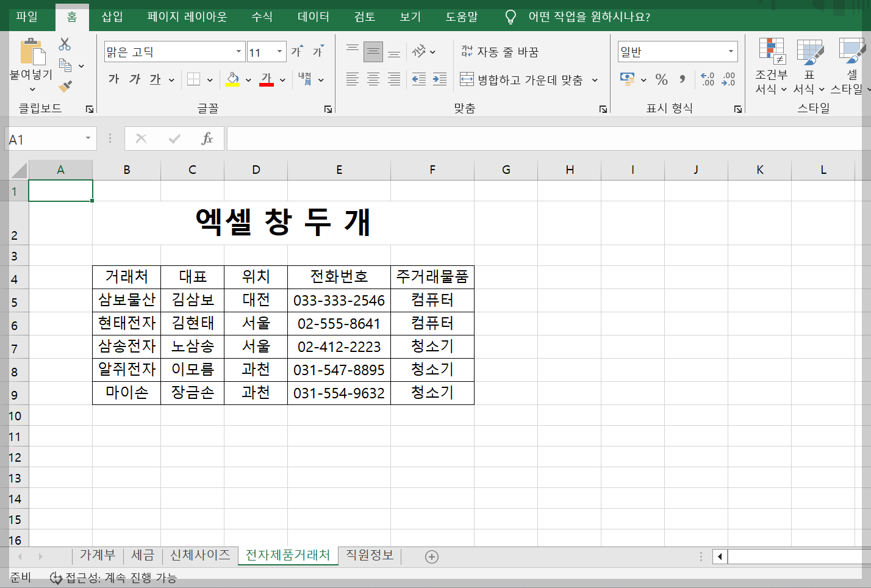The height and width of the screenshot is (588, 871).
Task: Switch to the 삽입 ribbon tab
Action: point(111,17)
